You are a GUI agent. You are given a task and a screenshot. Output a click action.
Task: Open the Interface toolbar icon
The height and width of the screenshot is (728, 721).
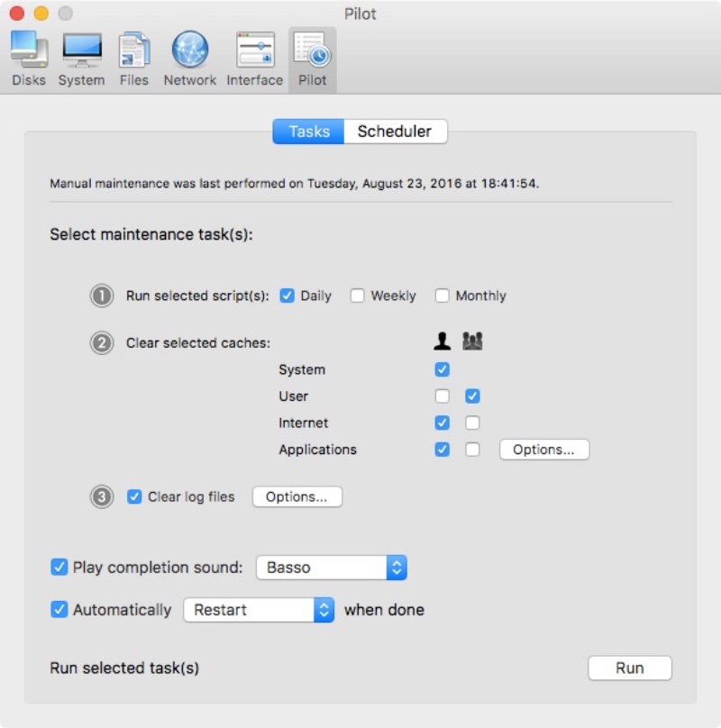pos(254,58)
